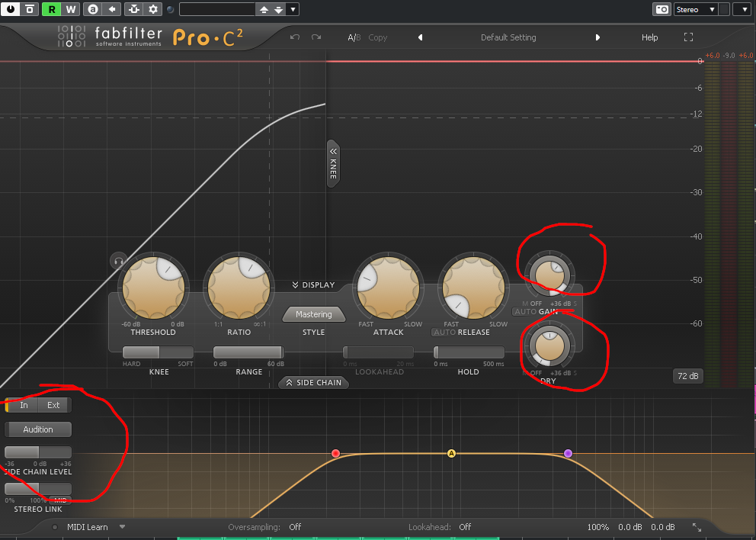Expand the Display options chevron

[x=313, y=285]
